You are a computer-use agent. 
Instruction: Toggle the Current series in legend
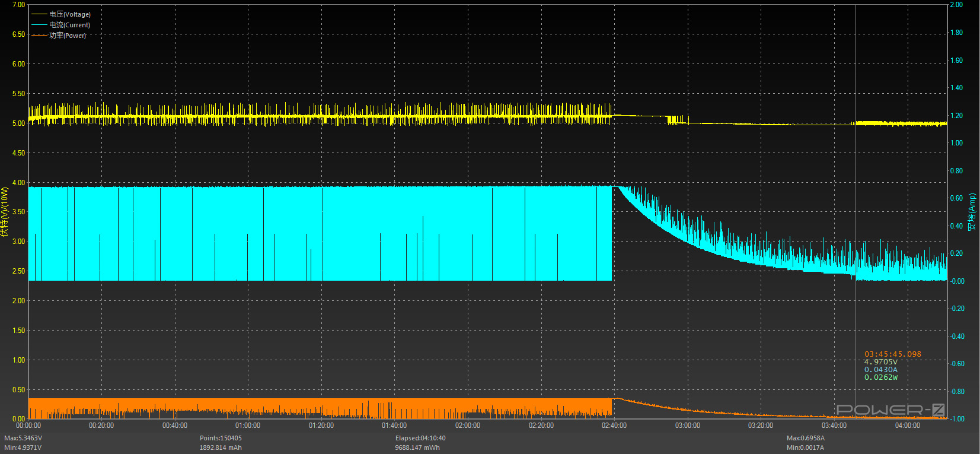(x=69, y=25)
